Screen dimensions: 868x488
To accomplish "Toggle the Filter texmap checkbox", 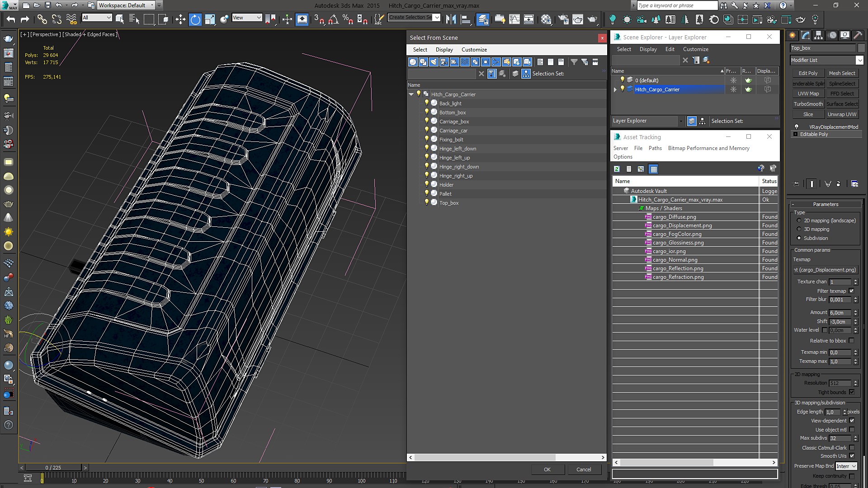I will 852,291.
